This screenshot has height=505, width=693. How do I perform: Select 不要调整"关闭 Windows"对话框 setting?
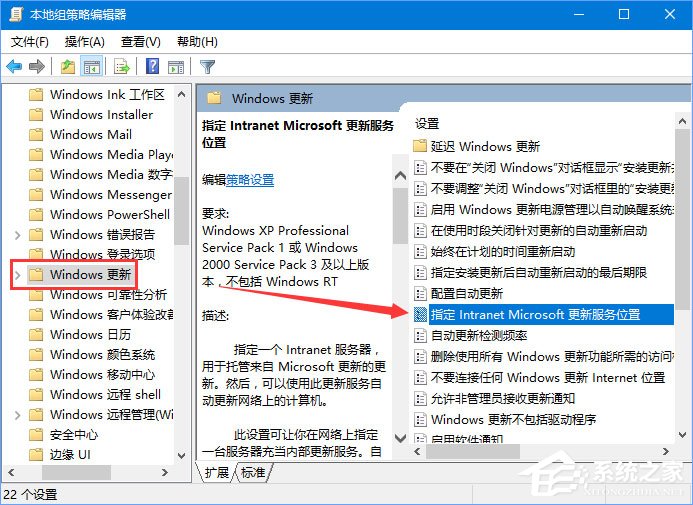click(x=552, y=189)
